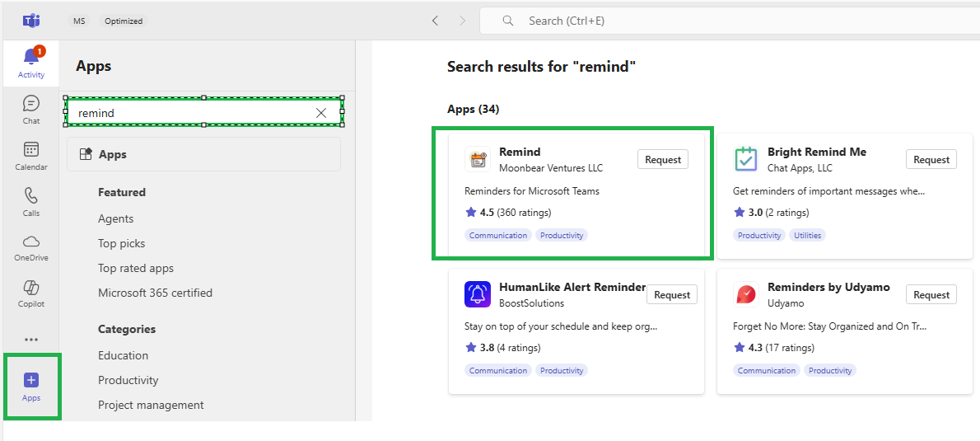Screen dimensions: 980x441
Task: Request HumanLike Alert Reminder app
Action: 672,294
